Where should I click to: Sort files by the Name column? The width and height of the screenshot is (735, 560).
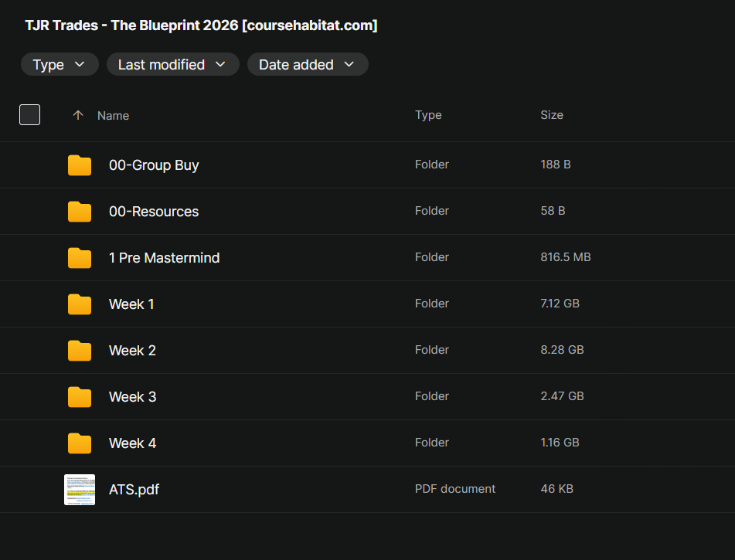coord(113,116)
